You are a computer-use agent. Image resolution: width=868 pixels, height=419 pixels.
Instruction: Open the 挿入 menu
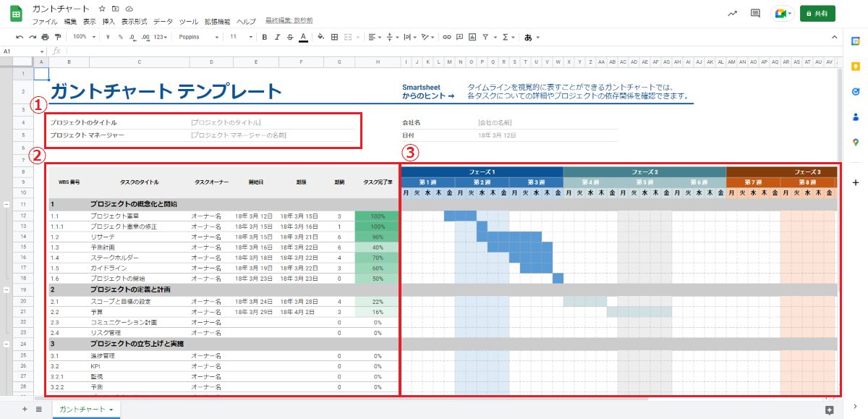coord(109,22)
